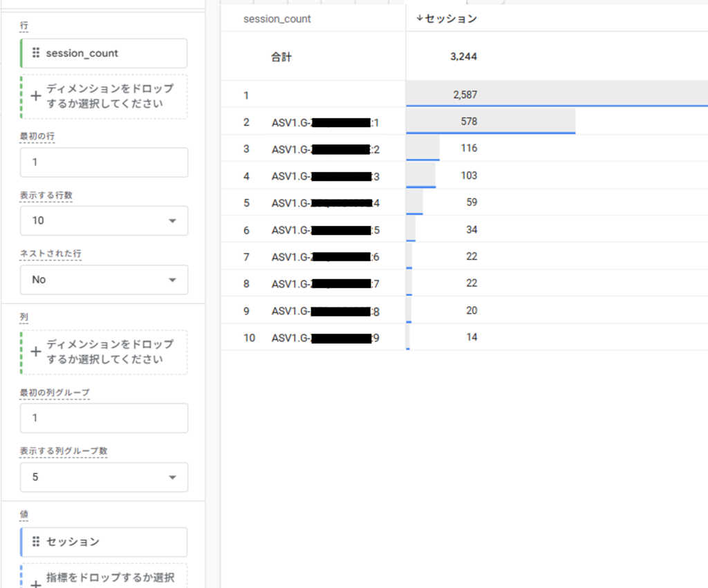The width and height of the screenshot is (708, 588).
Task: Select the セッション chip in the 値 section
Action: click(x=104, y=542)
